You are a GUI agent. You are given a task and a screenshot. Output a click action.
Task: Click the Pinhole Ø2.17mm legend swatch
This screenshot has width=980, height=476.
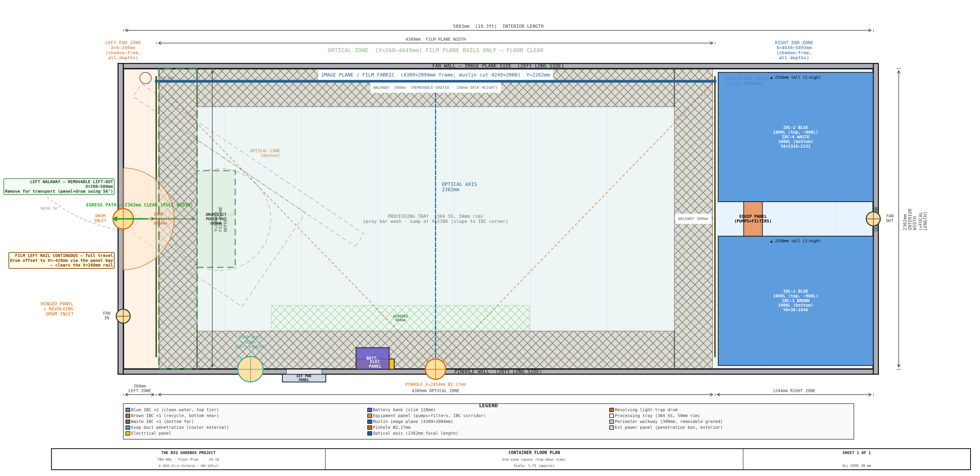point(369,427)
